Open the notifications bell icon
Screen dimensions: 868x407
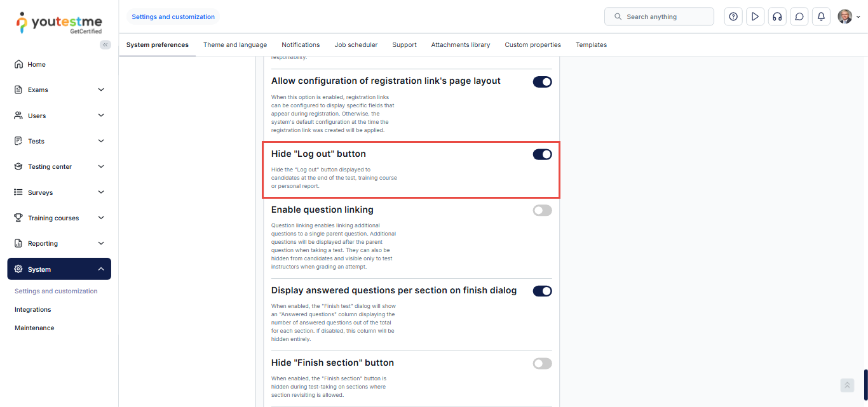(821, 17)
